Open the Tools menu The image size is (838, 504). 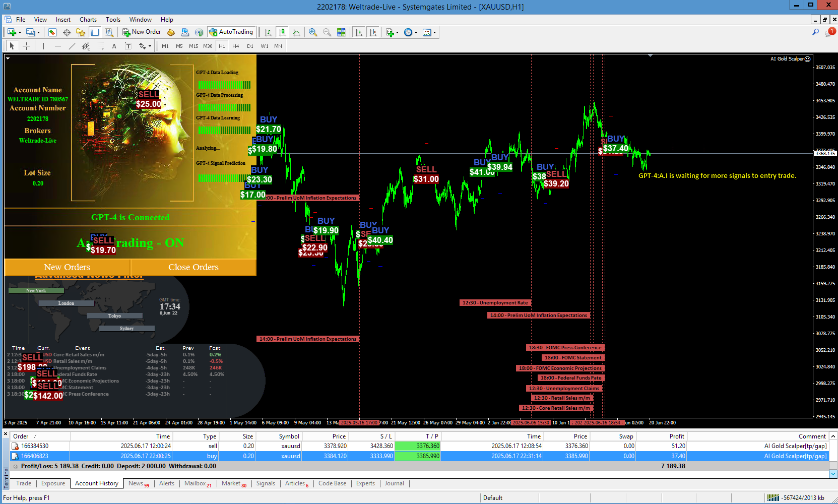(x=113, y=20)
